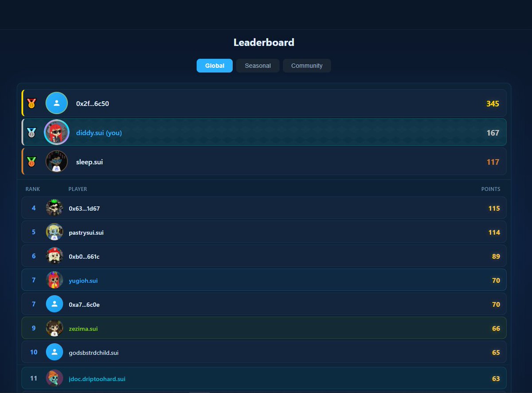Click the rank number 9

34,328
